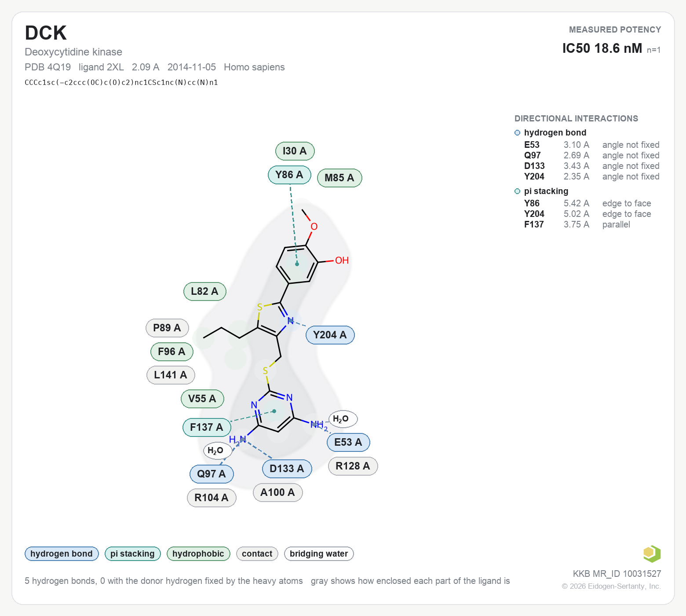Click the pi stacking legend chip
686x616 pixels.
[x=132, y=554]
